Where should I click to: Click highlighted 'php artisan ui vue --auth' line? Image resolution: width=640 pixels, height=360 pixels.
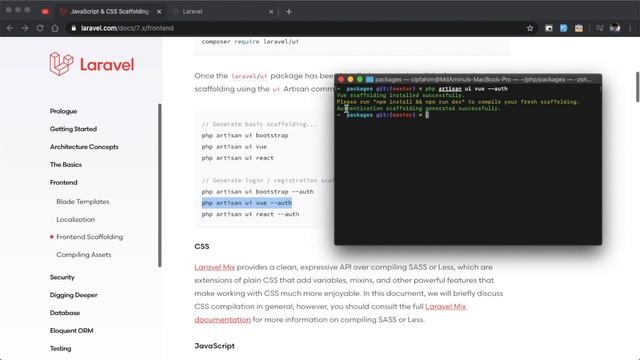coord(247,203)
